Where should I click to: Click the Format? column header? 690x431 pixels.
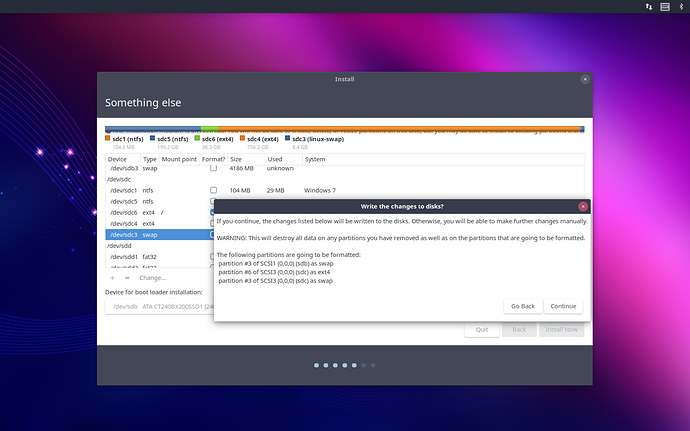[213, 159]
